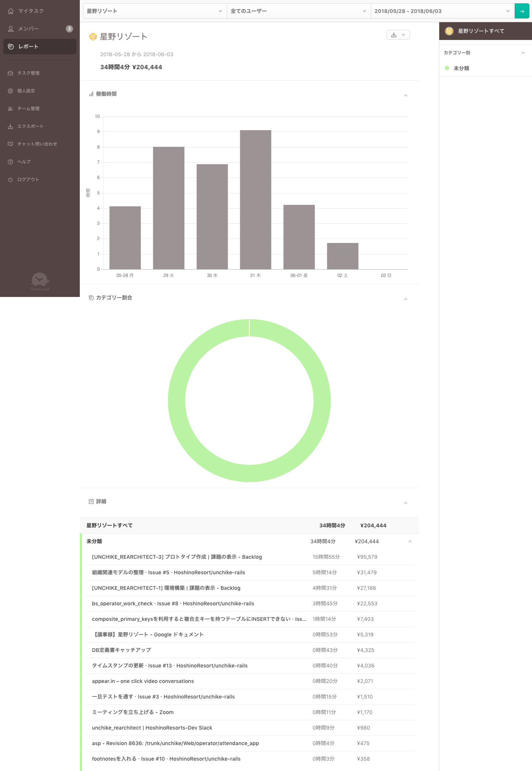
Task: Click the team icon beside チーム管理
Action: pyautogui.click(x=10, y=109)
